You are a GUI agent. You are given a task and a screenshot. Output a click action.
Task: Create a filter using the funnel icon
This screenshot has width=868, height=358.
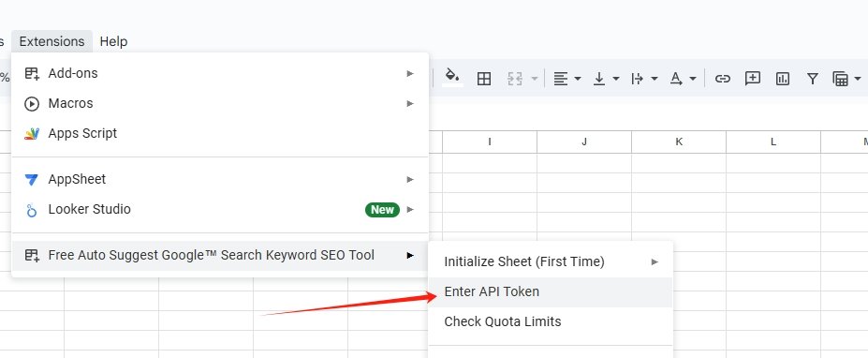[812, 79]
